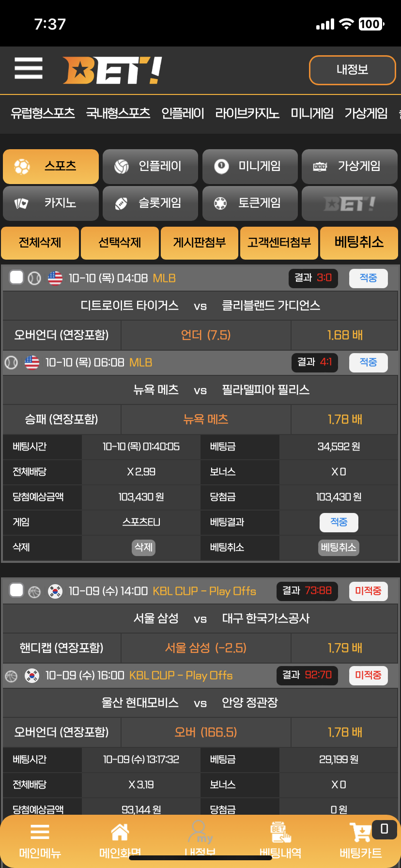The width and height of the screenshot is (401, 868).
Task: Open 유럽형스포츠 tab
Action: tap(43, 113)
